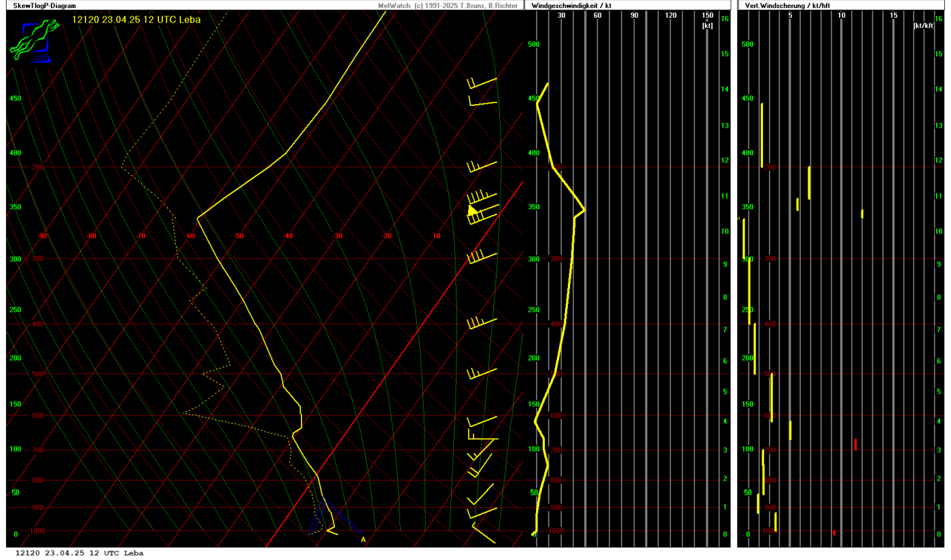951x560 pixels.
Task: Click the wind barb at the 300 hPa line
Action: 482,257
